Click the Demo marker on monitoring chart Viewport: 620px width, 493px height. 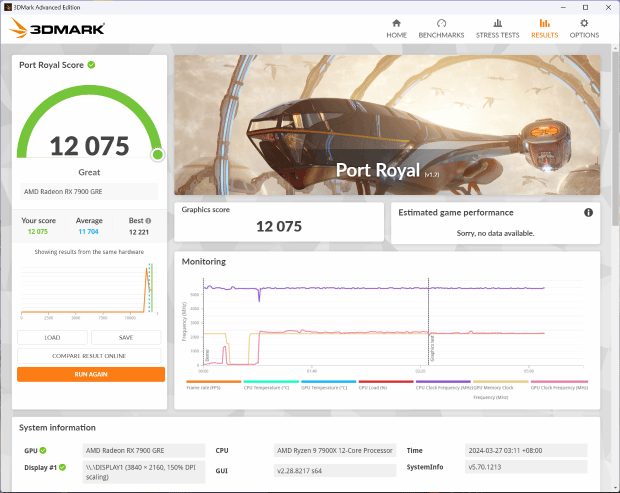[207, 355]
